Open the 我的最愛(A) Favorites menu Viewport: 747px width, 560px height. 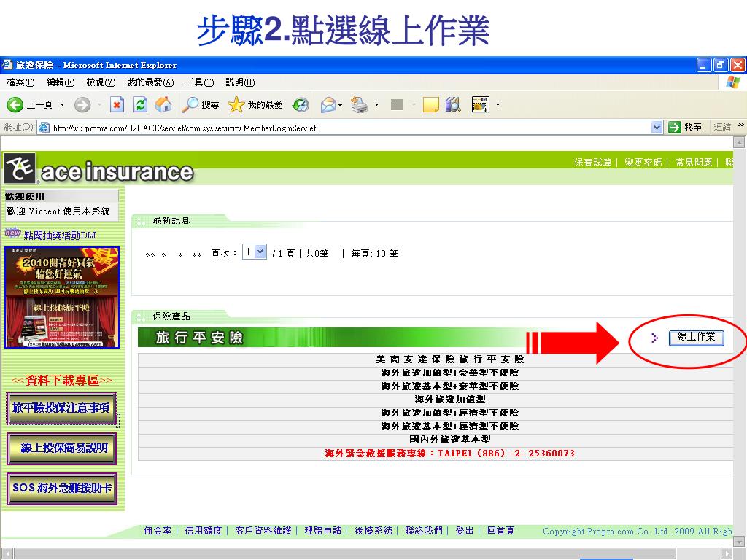click(150, 82)
